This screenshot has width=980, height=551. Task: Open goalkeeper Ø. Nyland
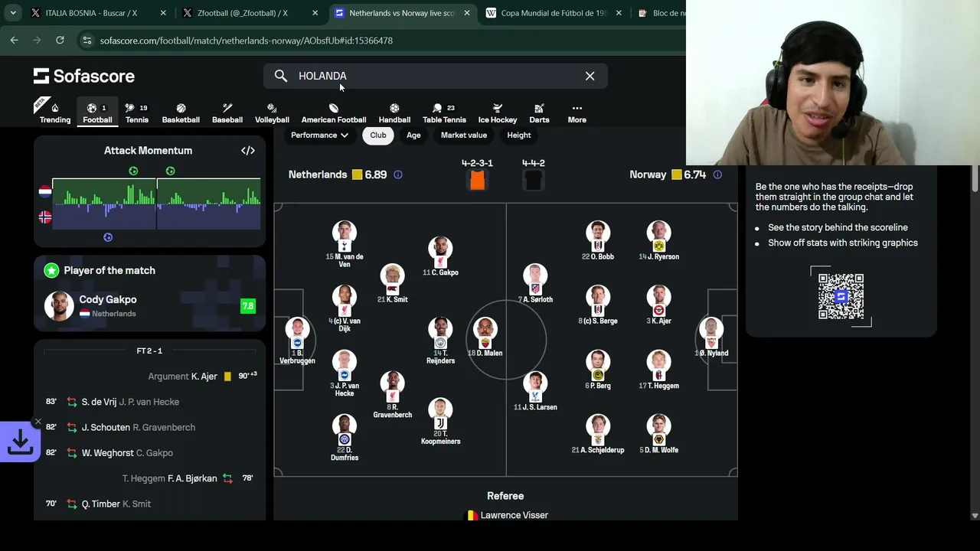pos(711,337)
